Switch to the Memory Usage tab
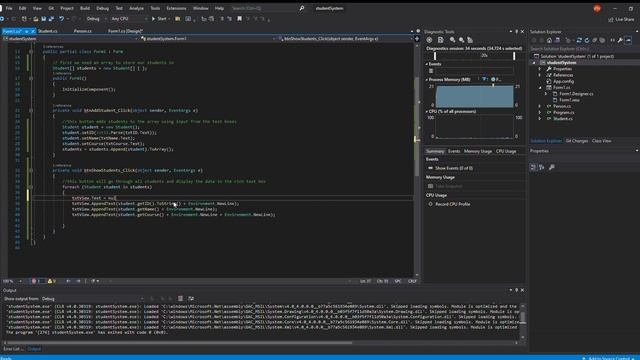640x360 pixels. 478,151
